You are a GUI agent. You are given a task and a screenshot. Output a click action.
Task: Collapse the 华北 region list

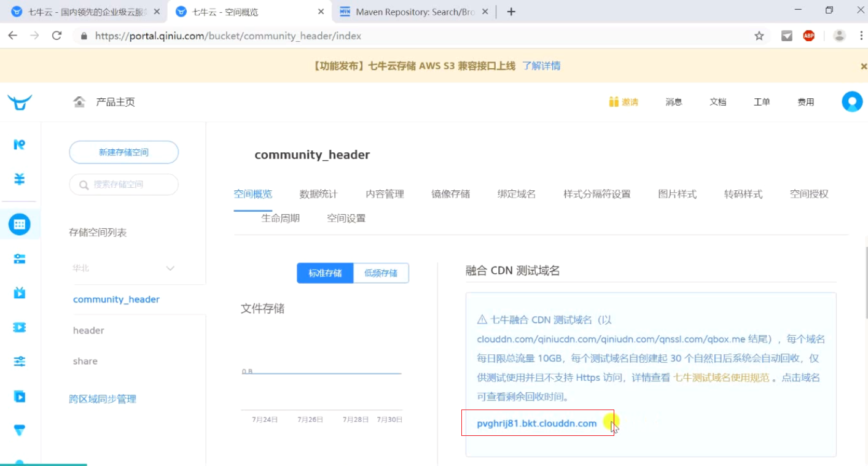[x=170, y=268]
